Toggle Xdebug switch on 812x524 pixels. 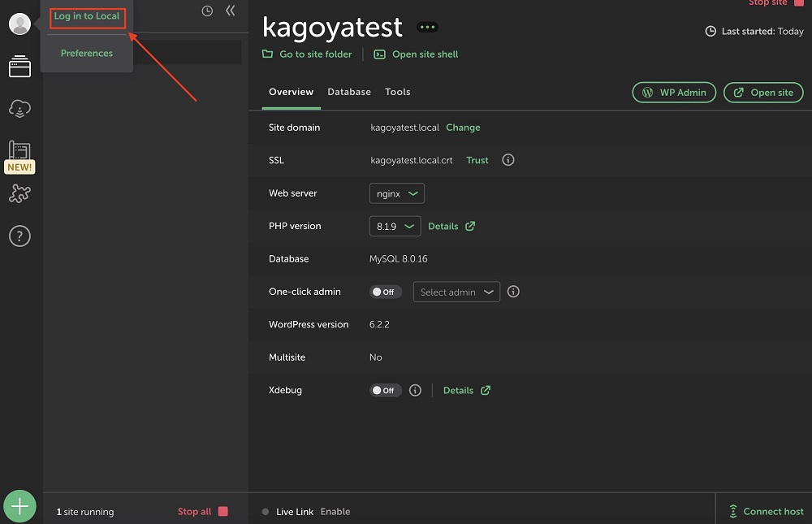point(386,390)
